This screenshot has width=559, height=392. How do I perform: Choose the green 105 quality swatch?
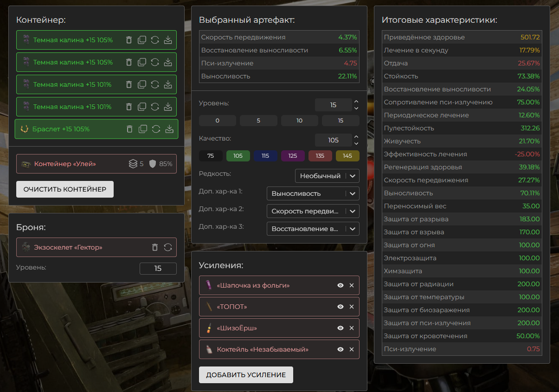coord(238,156)
